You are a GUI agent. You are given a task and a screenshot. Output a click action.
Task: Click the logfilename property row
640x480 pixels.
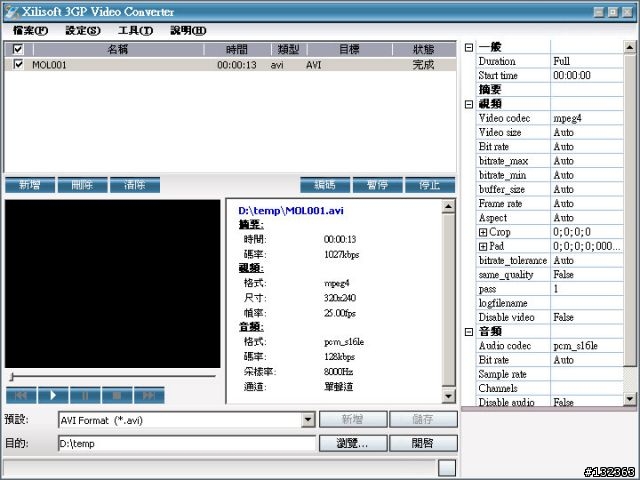click(x=550, y=303)
